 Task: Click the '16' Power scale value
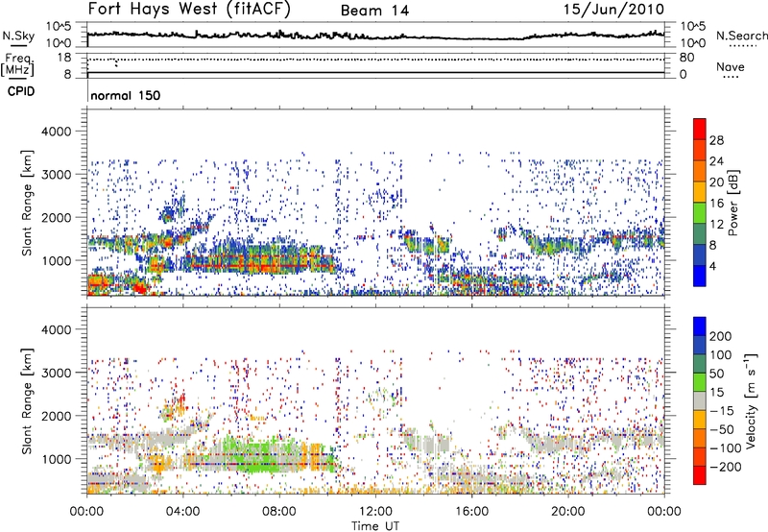(x=716, y=204)
